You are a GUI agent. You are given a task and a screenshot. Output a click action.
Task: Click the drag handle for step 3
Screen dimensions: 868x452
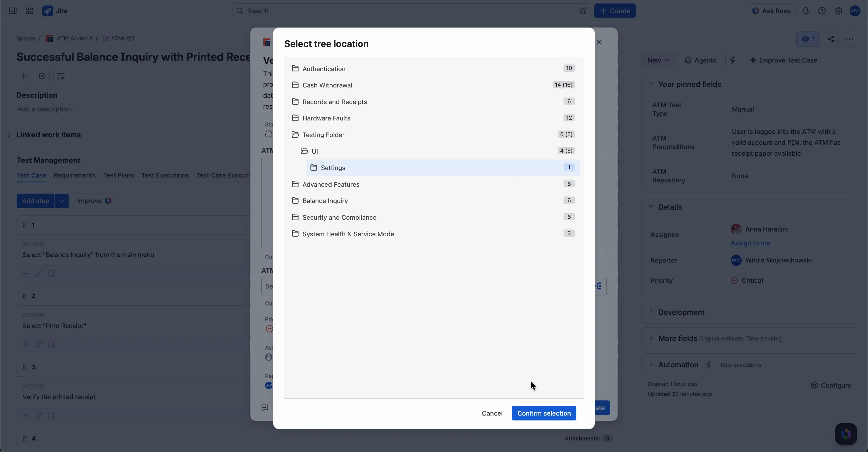[24, 367]
